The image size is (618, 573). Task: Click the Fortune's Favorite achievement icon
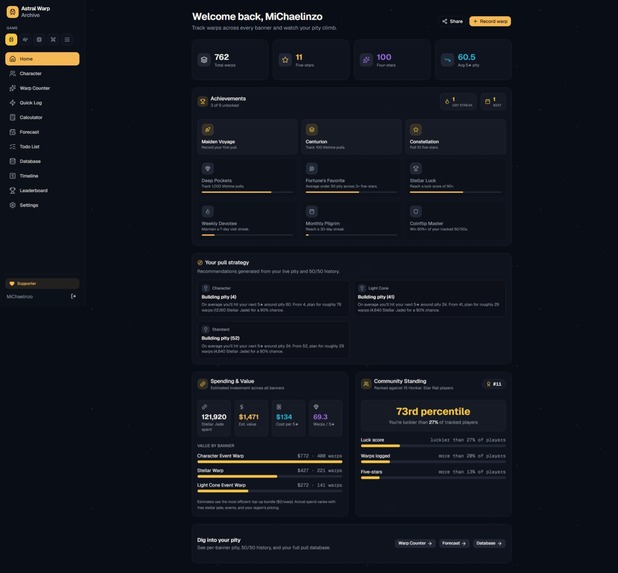[x=312, y=168]
